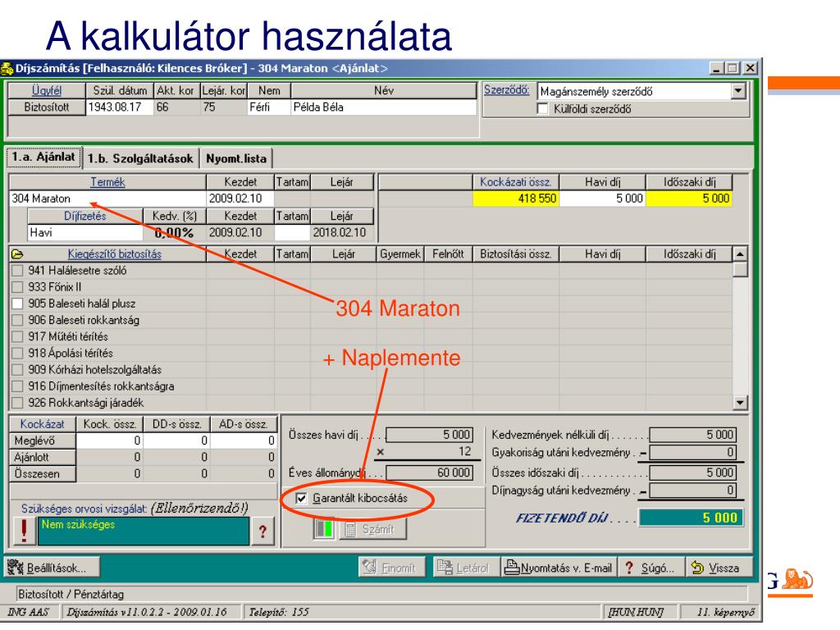Click status bar text 11. képernyő
Screen dimensions: 840x630
[x=725, y=612]
